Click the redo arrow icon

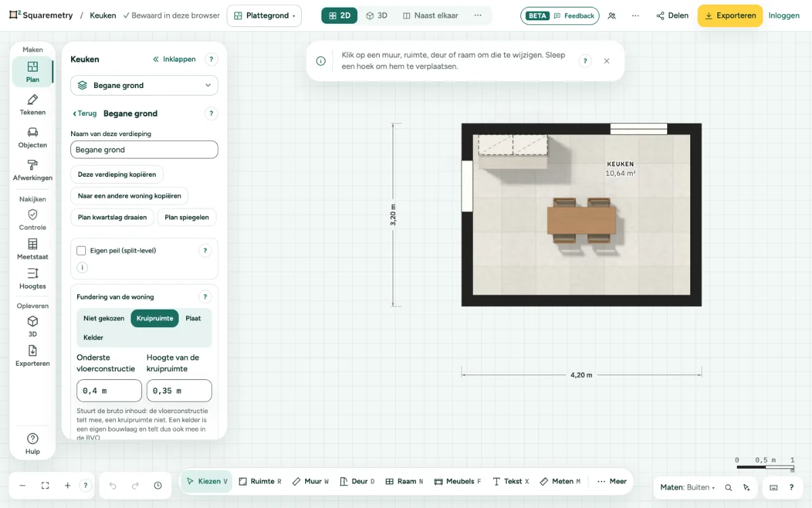tap(135, 486)
